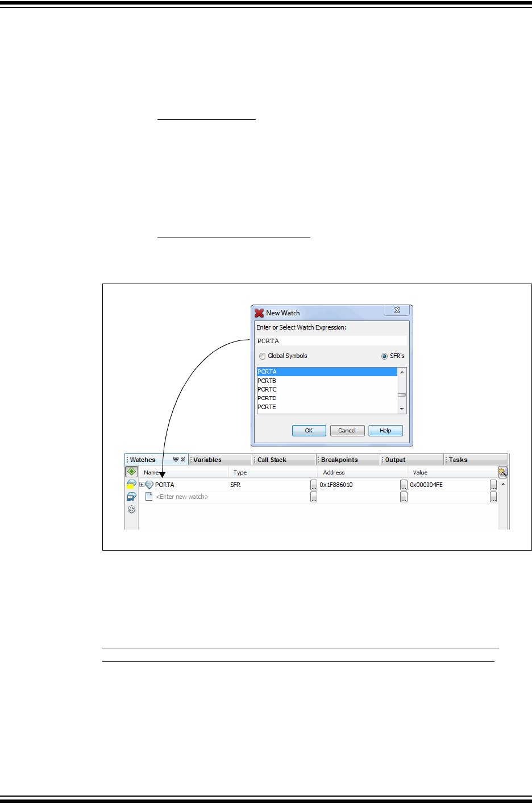Viewport: 532px width, 812px height.
Task: Select PORTD in the SFR list
Action: (327, 398)
